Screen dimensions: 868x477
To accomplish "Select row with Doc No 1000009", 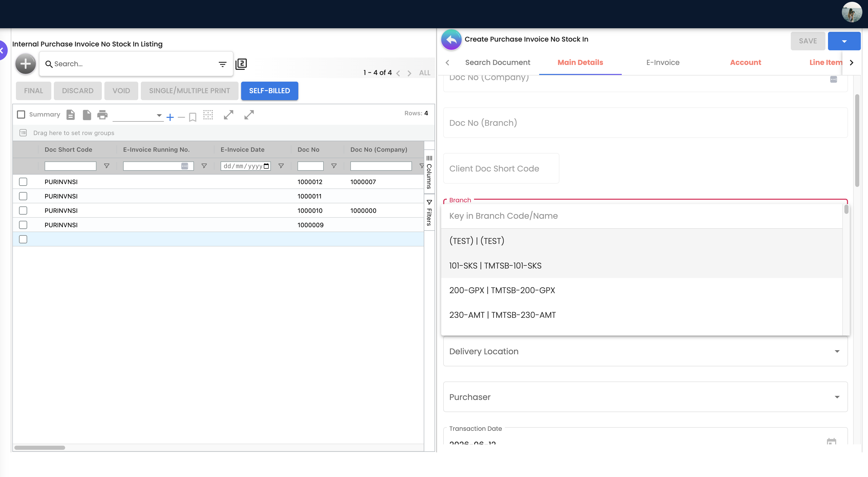I will click(x=23, y=225).
